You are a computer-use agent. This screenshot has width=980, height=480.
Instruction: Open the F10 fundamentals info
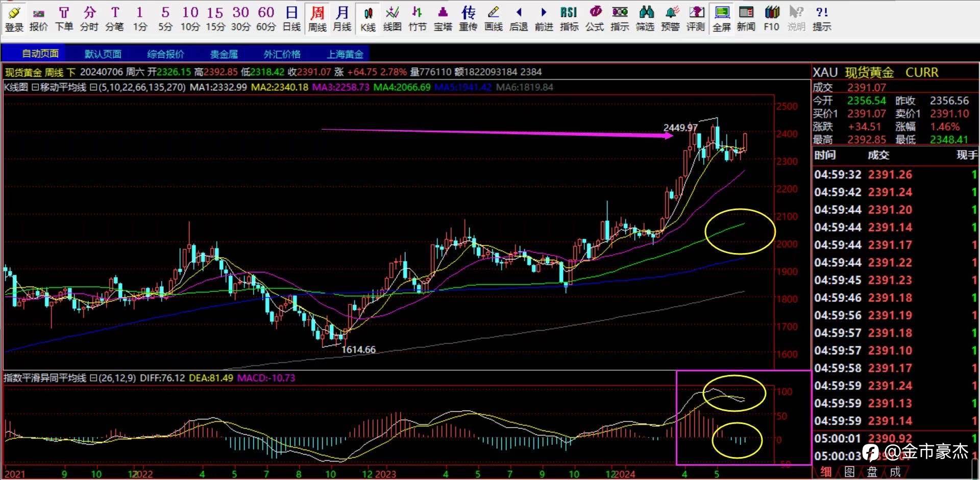tap(771, 18)
